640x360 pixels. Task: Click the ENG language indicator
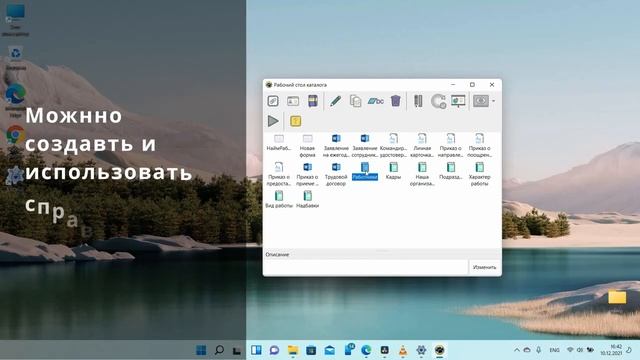(554, 350)
